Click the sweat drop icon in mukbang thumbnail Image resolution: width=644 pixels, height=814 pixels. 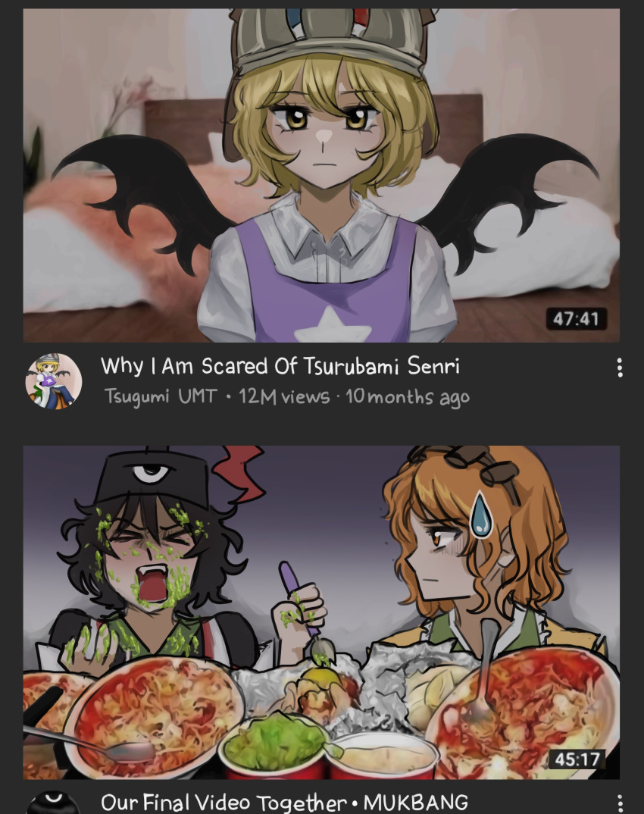(x=481, y=515)
